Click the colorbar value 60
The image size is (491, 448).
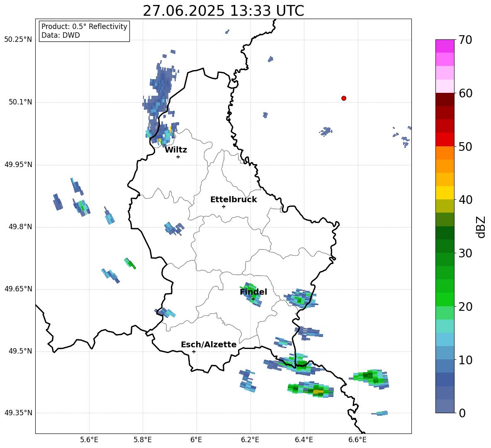pyautogui.click(x=465, y=93)
